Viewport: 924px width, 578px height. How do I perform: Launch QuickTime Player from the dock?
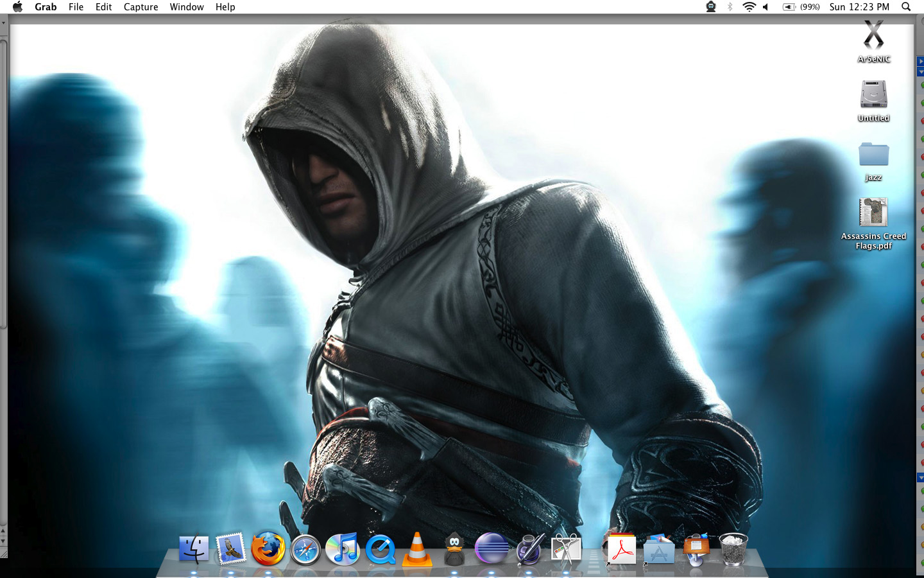pyautogui.click(x=380, y=550)
